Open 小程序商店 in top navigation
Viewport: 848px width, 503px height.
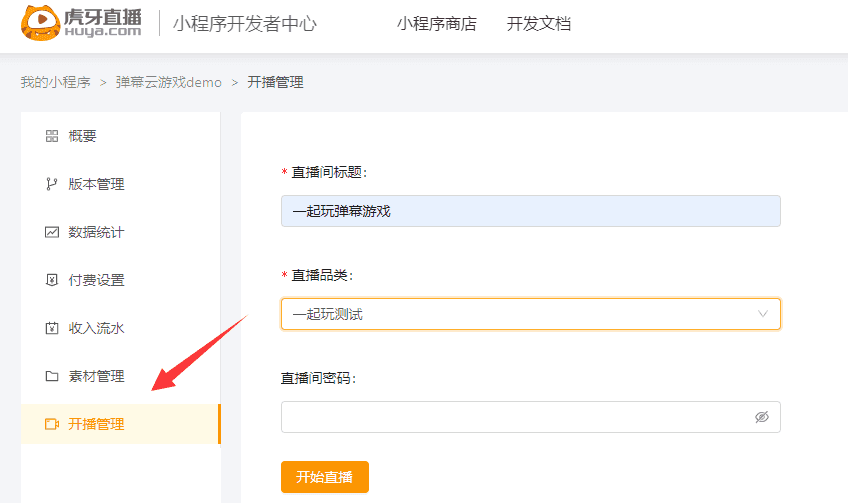[x=436, y=24]
